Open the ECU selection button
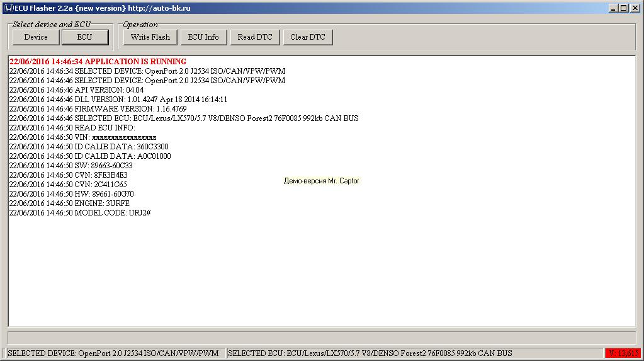Viewport: 644px width, 361px height. (84, 37)
